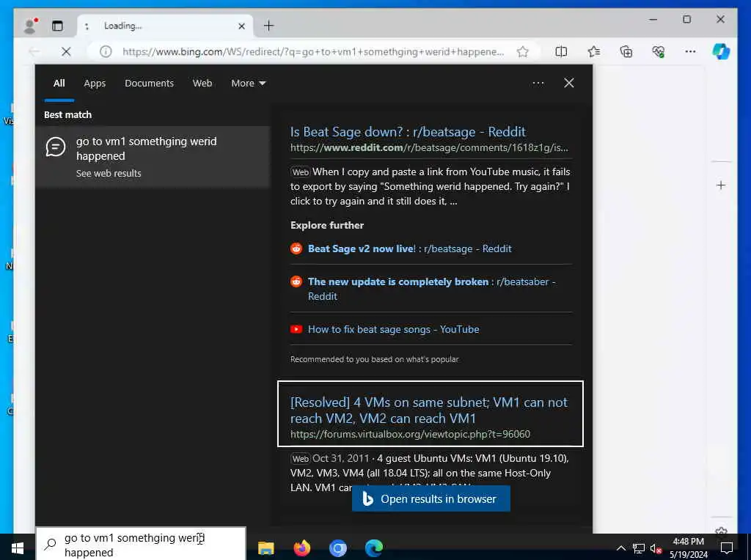Open the clock showing 4:48 PM
751x560 pixels.
(x=688, y=548)
